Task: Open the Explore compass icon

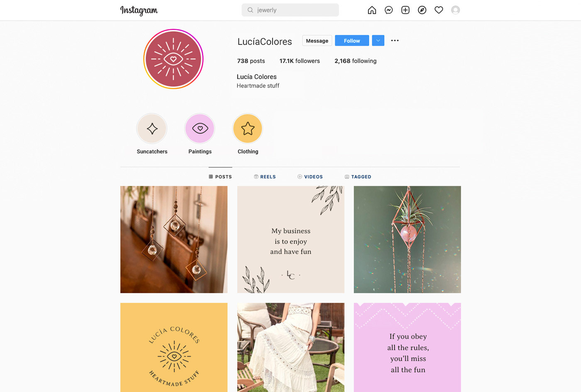Action: [x=422, y=10]
